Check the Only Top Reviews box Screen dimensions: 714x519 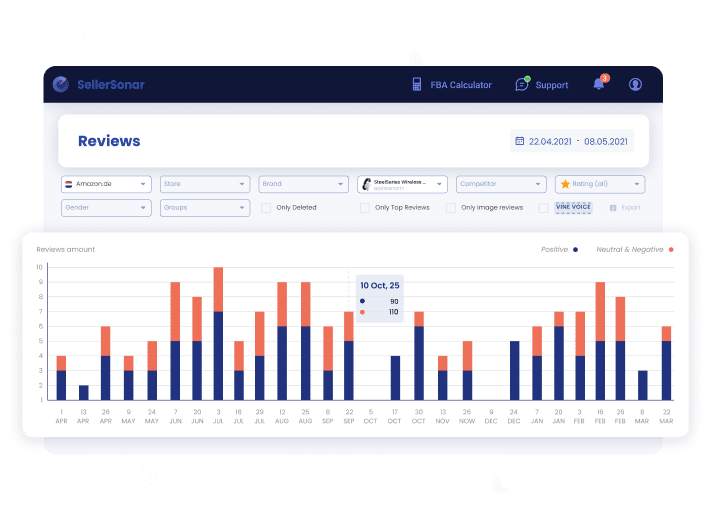(x=365, y=208)
